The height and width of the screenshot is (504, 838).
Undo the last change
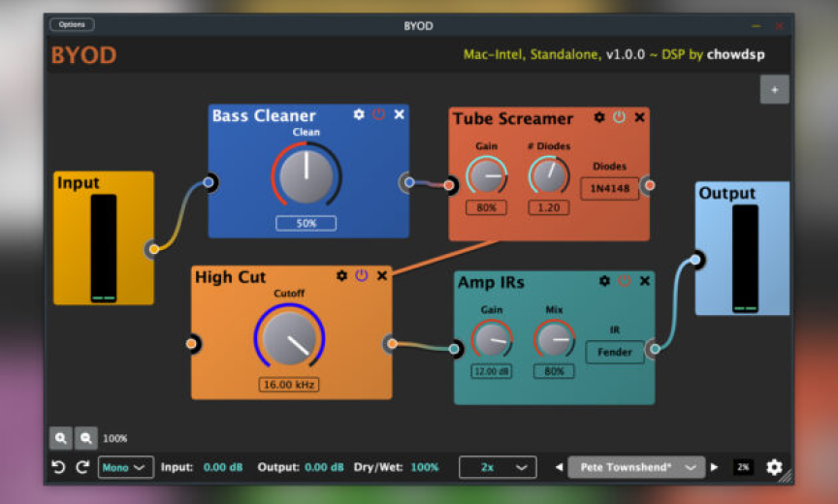coord(58,467)
